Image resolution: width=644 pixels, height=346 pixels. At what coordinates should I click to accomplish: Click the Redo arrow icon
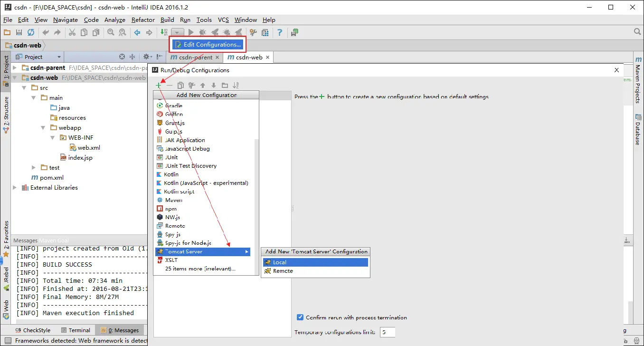57,32
